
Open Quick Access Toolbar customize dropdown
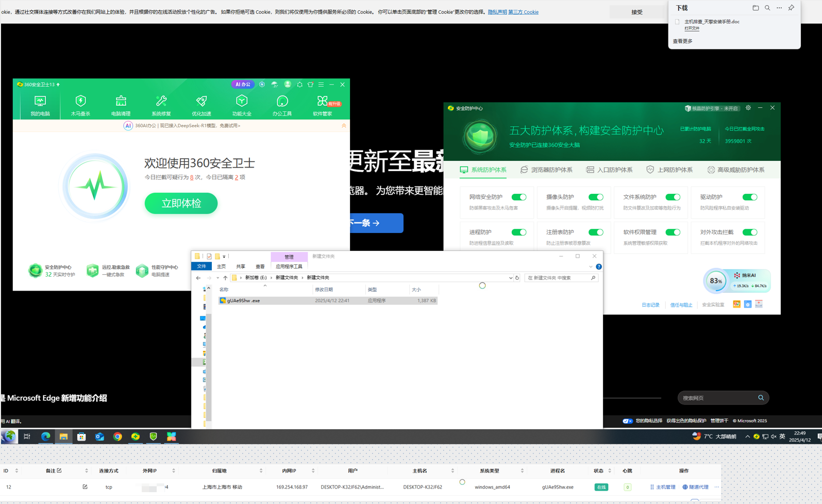coord(224,256)
